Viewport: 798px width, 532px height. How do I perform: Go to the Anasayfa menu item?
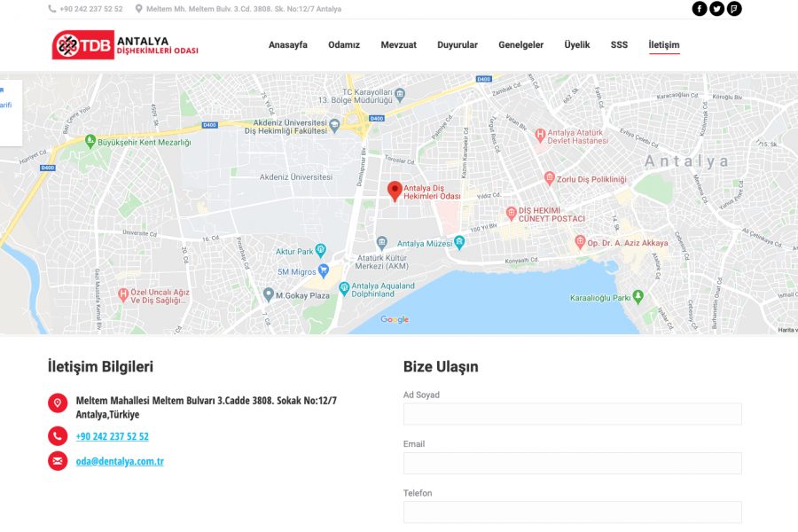288,45
